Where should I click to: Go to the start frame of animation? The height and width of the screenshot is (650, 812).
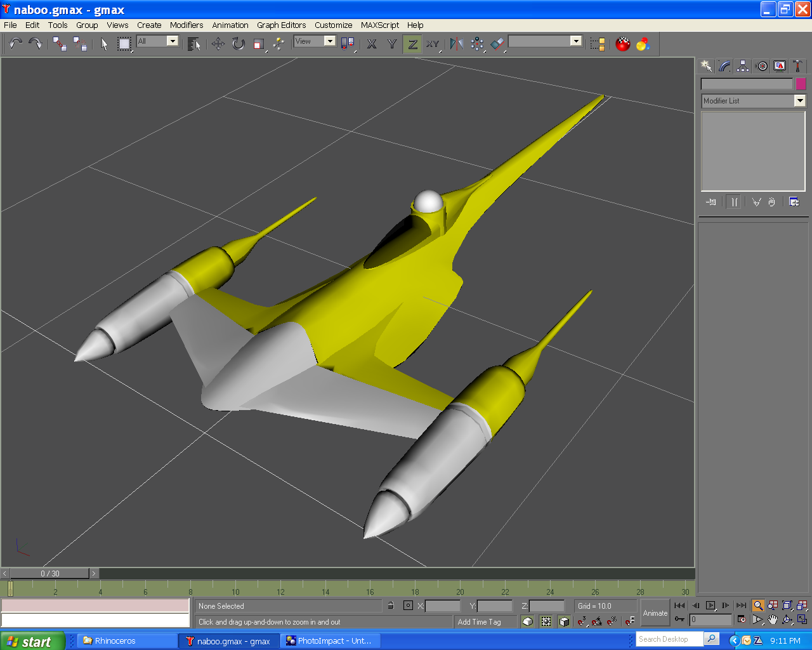(679, 606)
